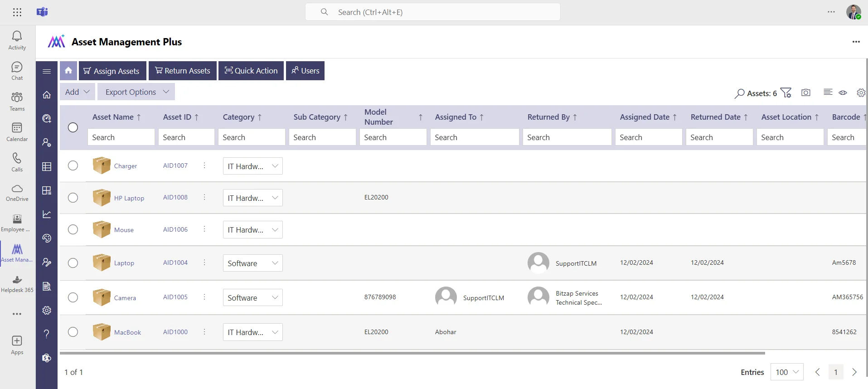
Task: Open the profile avatar top right
Action: [x=853, y=12]
